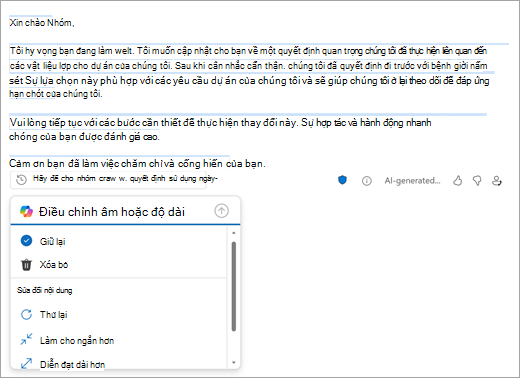520x378 pixels.
Task: Open the info circle icon
Action: tap(367, 181)
